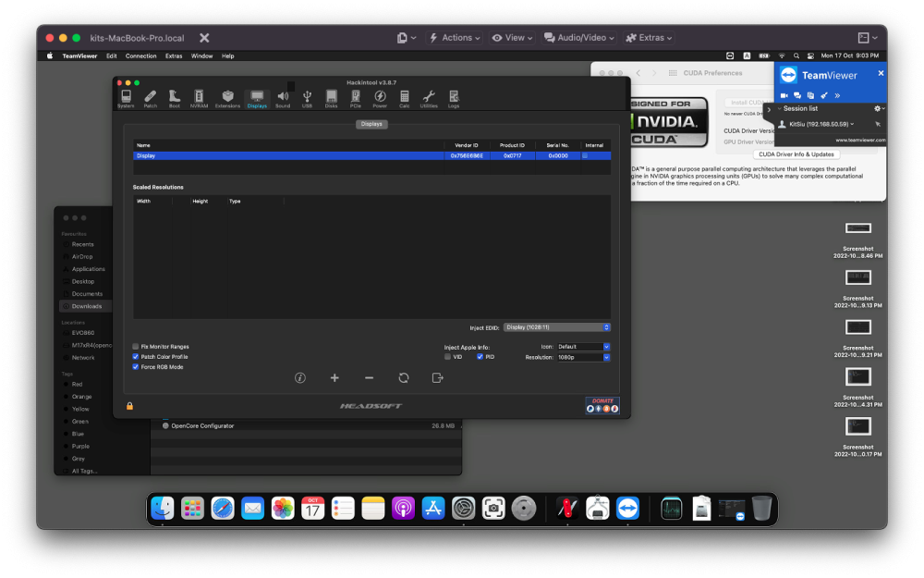Screen dimensions: 924x578
Task: Click the TeamViewer file transfer icon
Action: [811, 95]
